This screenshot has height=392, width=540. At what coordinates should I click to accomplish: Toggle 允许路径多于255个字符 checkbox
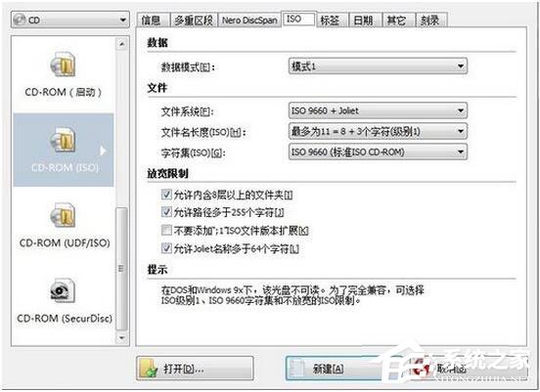pos(166,212)
